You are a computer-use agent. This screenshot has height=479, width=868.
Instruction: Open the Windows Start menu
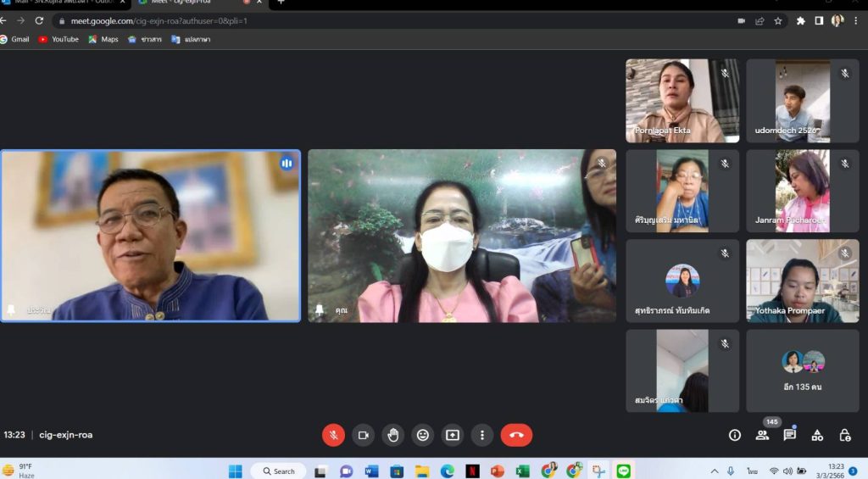pyautogui.click(x=236, y=471)
